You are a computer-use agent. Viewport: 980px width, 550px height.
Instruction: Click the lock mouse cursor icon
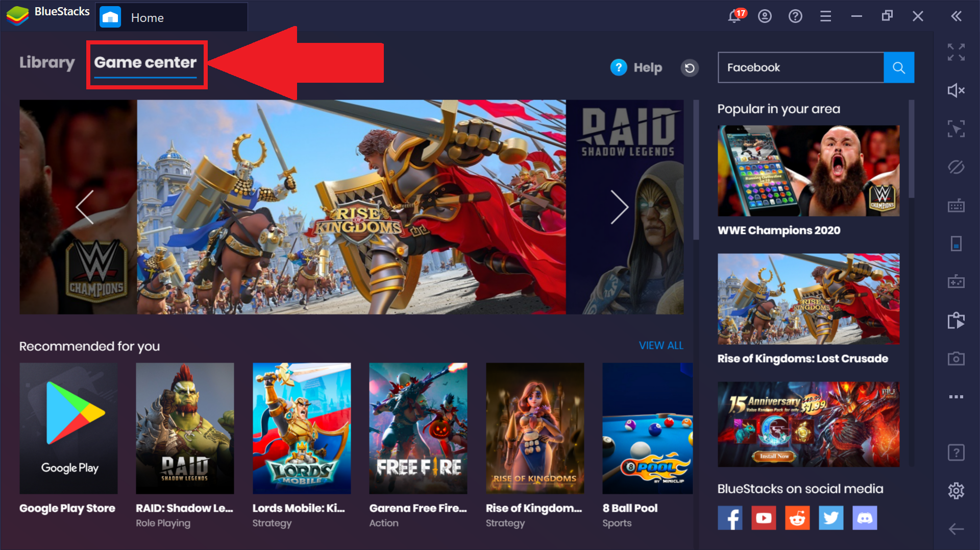[956, 129]
